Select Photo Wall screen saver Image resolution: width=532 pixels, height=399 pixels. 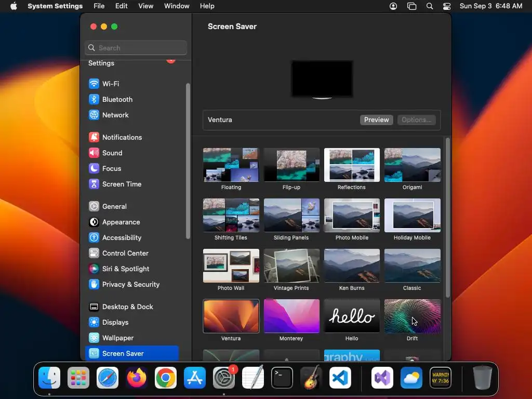click(231, 265)
